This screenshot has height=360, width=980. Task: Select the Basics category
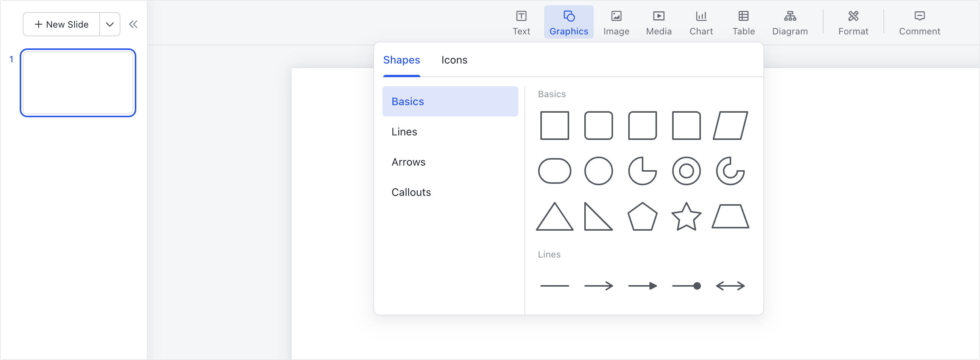pos(450,101)
